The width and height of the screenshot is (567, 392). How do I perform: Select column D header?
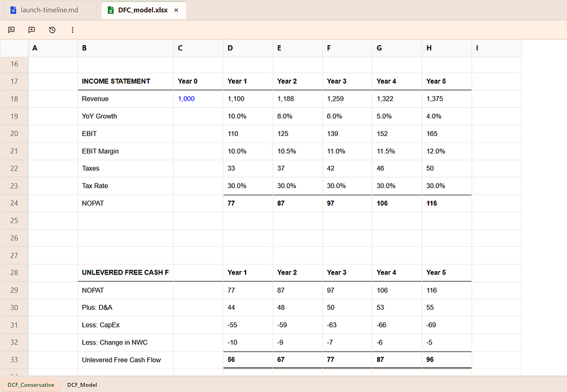click(x=248, y=48)
